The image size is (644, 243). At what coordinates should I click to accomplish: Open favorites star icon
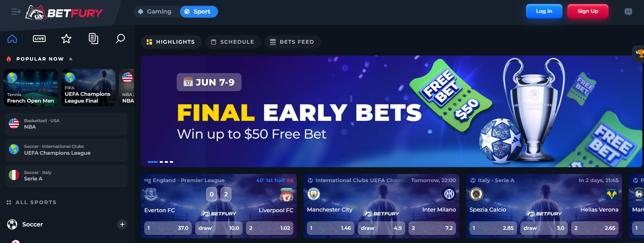click(x=66, y=39)
